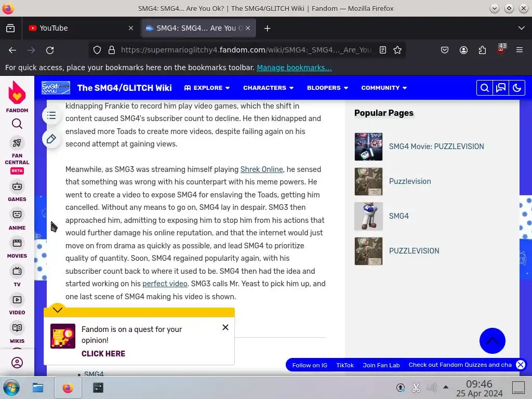Bookmark this page with star icon
The height and width of the screenshot is (399, 532).
click(x=397, y=50)
